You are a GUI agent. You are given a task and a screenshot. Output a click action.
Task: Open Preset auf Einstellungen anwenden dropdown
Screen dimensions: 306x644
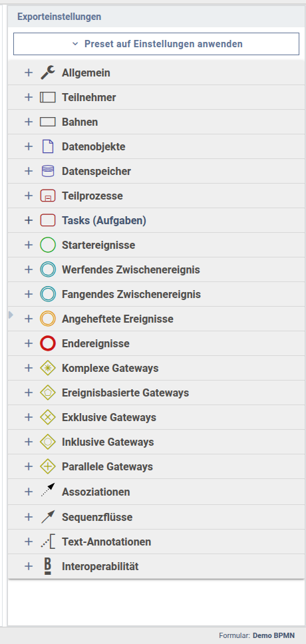pyautogui.click(x=156, y=43)
